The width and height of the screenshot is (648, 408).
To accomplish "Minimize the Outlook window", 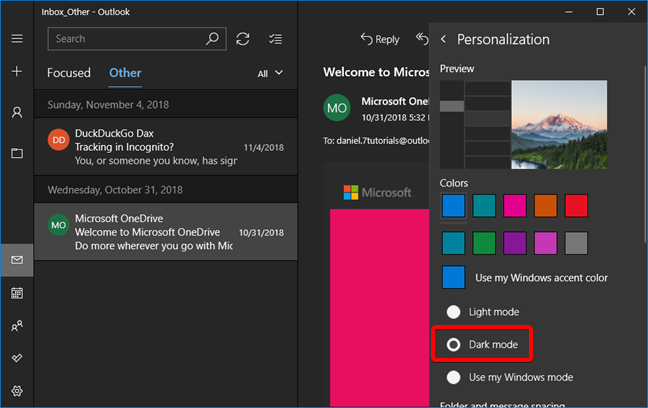I will pos(569,12).
